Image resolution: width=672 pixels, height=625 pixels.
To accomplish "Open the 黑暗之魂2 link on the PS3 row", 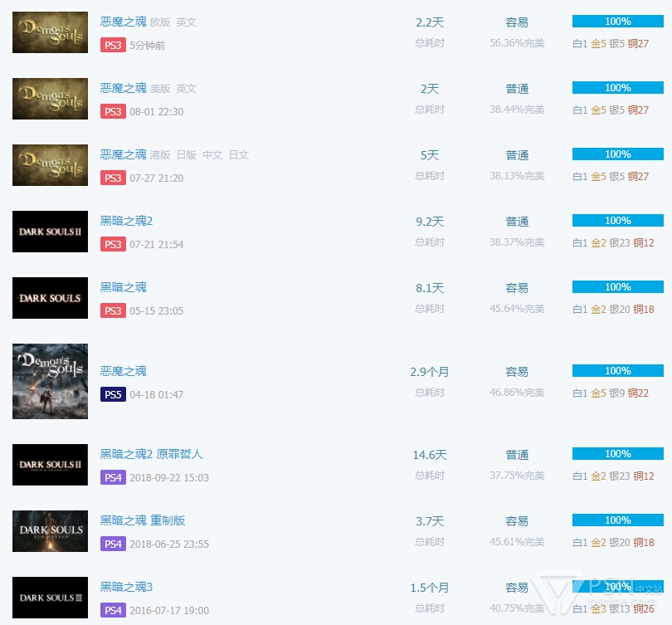I will [126, 221].
